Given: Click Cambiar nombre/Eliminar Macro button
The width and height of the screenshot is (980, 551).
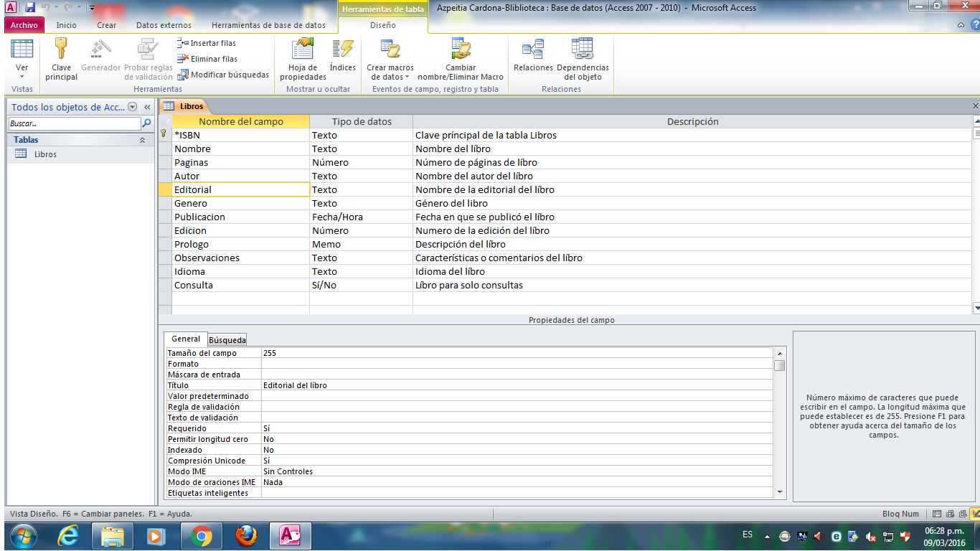Looking at the screenshot, I should pyautogui.click(x=461, y=59).
